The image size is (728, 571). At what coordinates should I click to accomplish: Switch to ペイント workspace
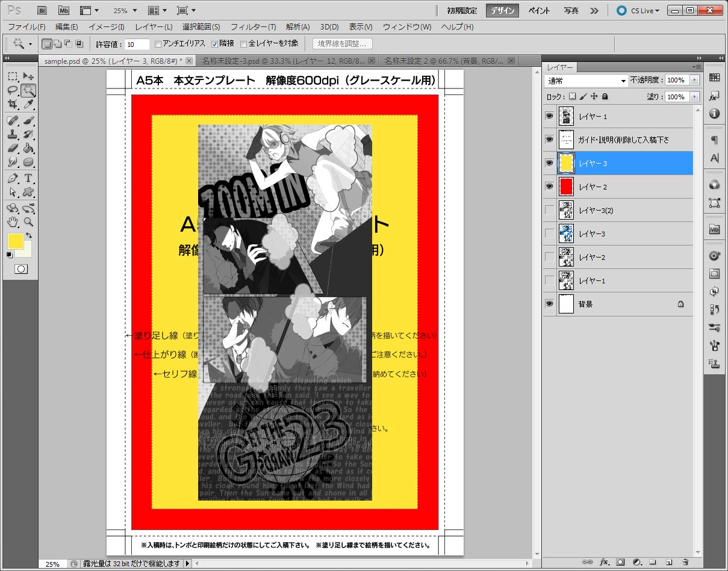[x=538, y=11]
